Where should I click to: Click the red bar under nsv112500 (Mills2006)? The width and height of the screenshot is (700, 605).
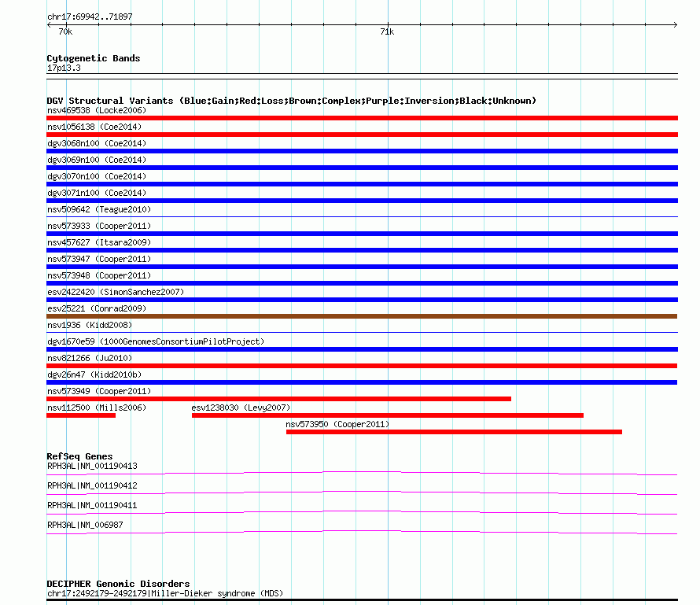click(81, 415)
